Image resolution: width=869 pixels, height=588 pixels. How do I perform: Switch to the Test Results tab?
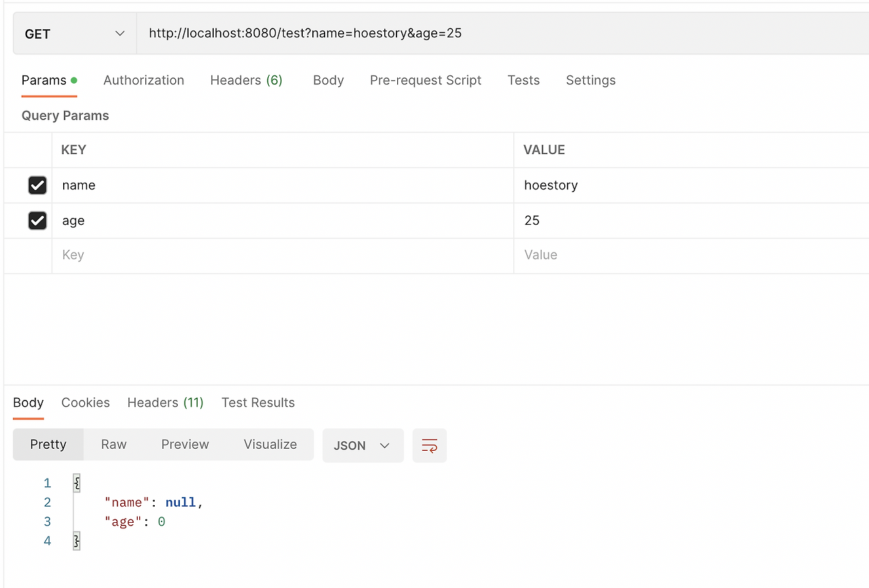pyautogui.click(x=258, y=402)
